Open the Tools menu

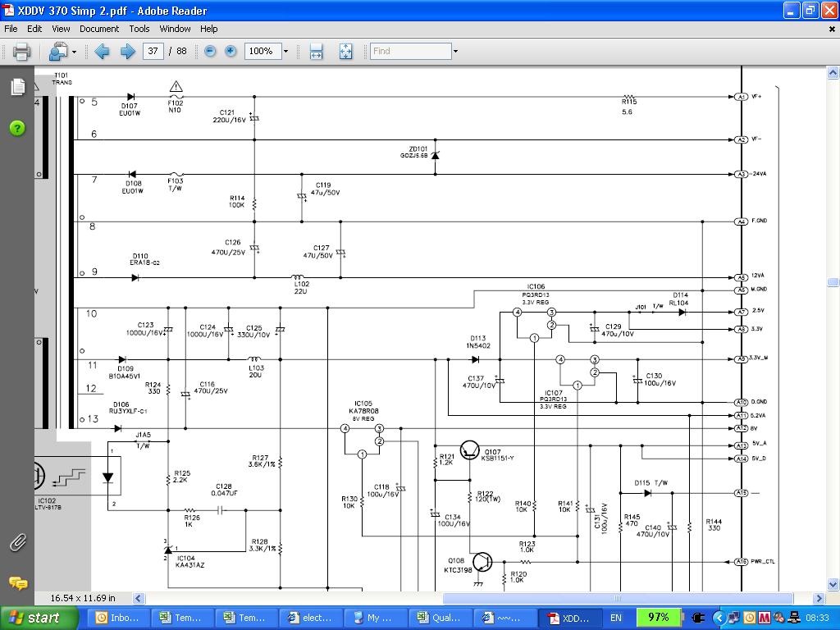(139, 29)
